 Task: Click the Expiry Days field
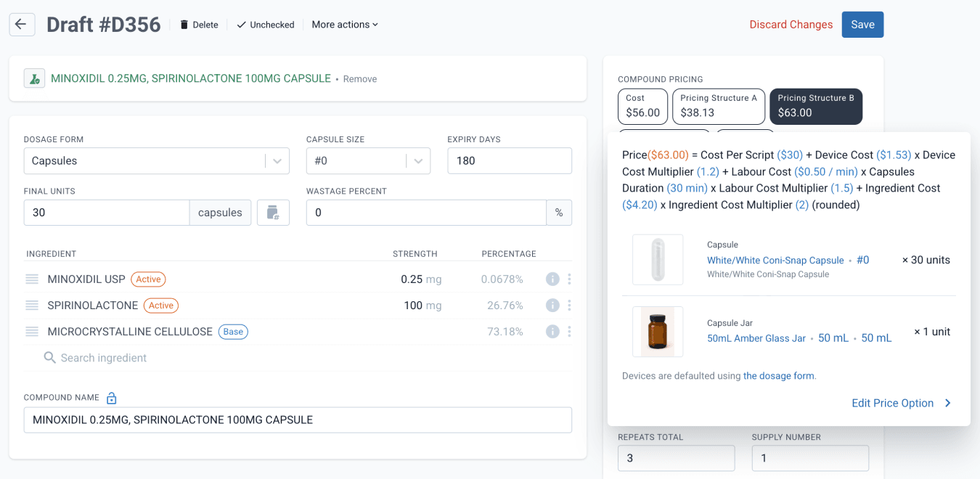click(x=510, y=161)
